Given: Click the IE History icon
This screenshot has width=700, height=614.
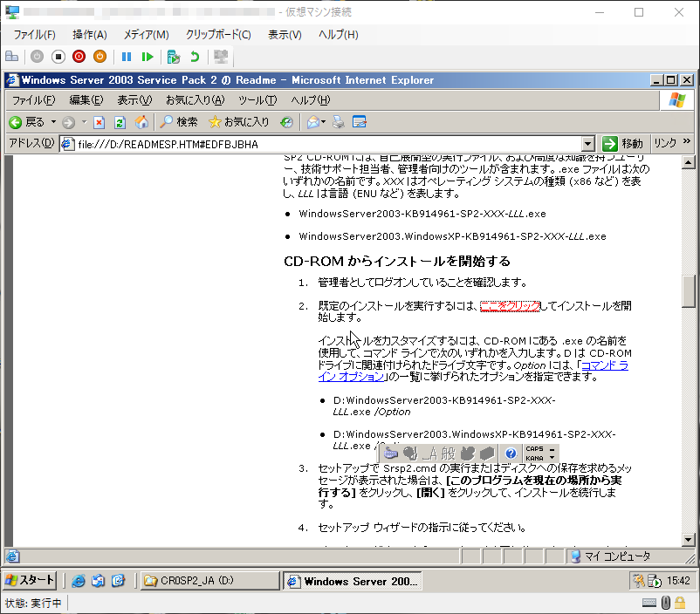Looking at the screenshot, I should 286,122.
